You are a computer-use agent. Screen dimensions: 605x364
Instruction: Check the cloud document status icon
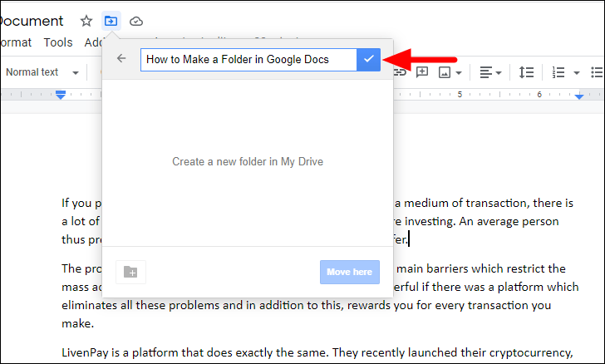coord(135,22)
